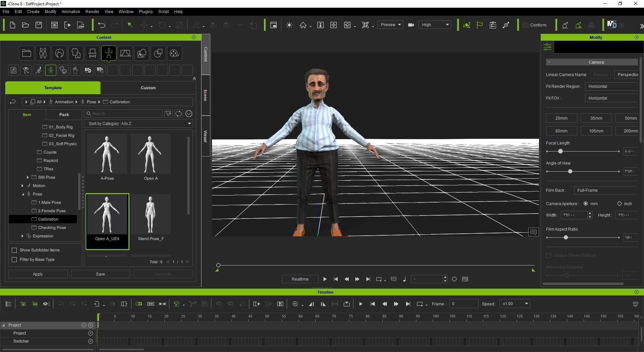Open the High quality dropdown
Image resolution: width=644 pixels, height=352 pixels.
435,25
